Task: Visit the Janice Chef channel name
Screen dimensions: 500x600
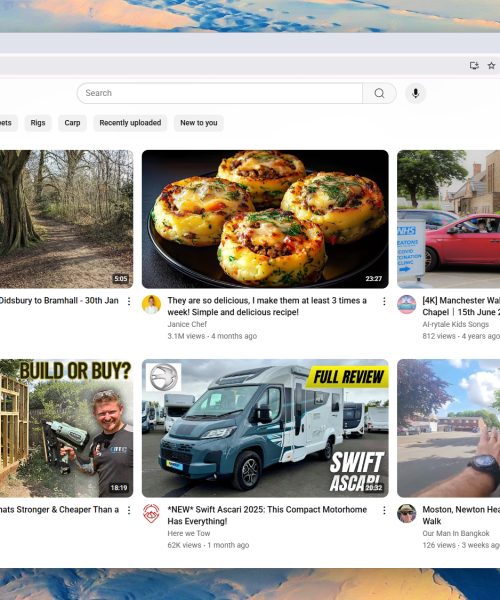Action: coord(187,324)
